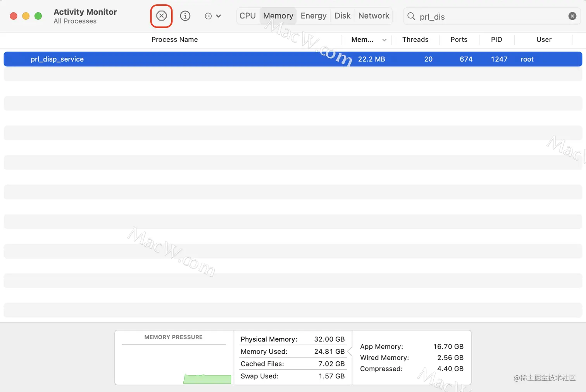The height and width of the screenshot is (392, 586).
Task: Select the prl_disp_service process row
Action: coord(293,59)
